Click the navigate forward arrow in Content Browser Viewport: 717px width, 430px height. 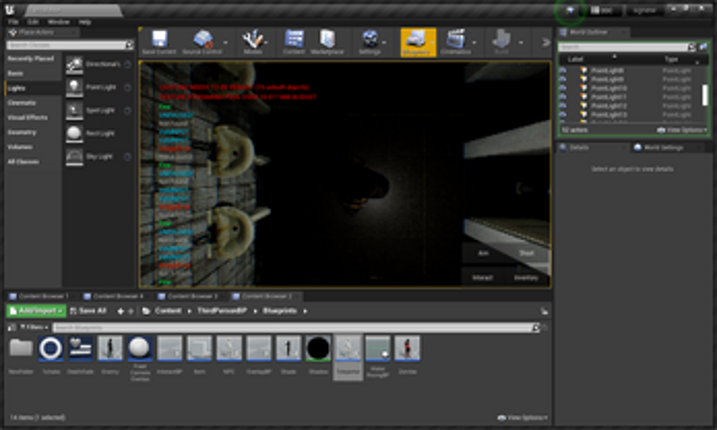click(131, 311)
